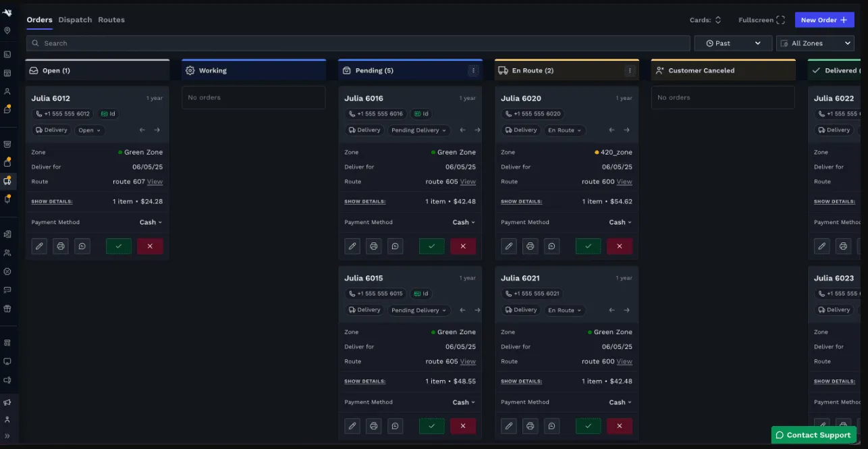This screenshot has height=449, width=868.
Task: Open the Past time filter dropdown
Action: pyautogui.click(x=733, y=43)
